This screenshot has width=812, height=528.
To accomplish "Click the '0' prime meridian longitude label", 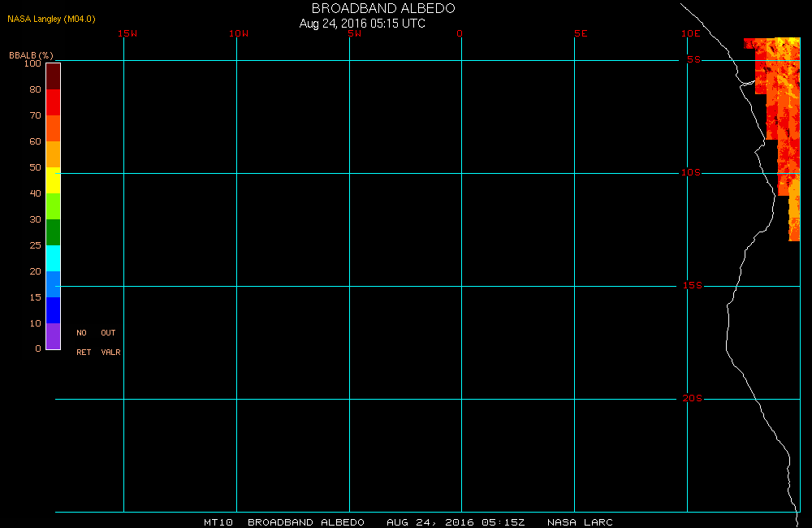I will [460, 33].
